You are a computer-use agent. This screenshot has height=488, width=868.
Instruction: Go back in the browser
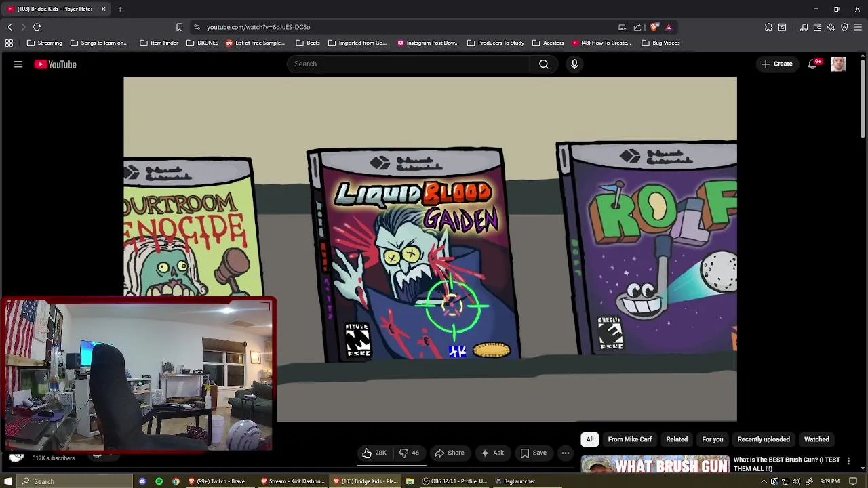point(9,27)
